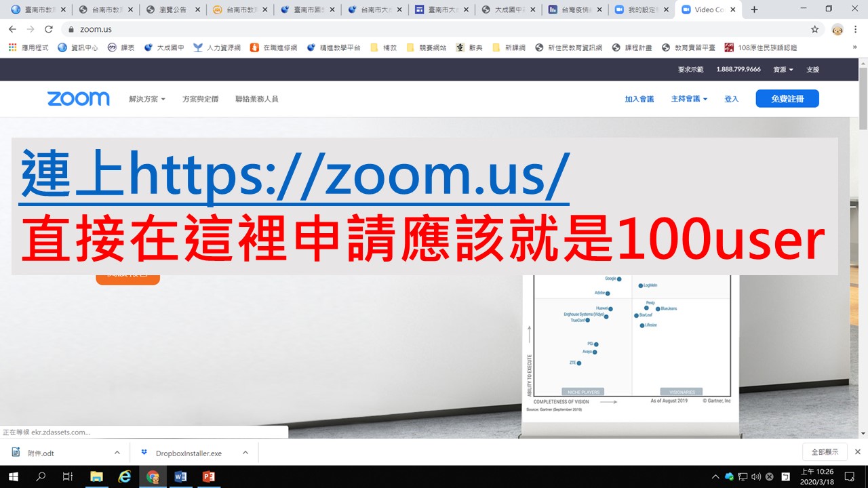Screen dimensions: 868x488
Task: Click the Zoom logo in header
Action: tap(78, 99)
